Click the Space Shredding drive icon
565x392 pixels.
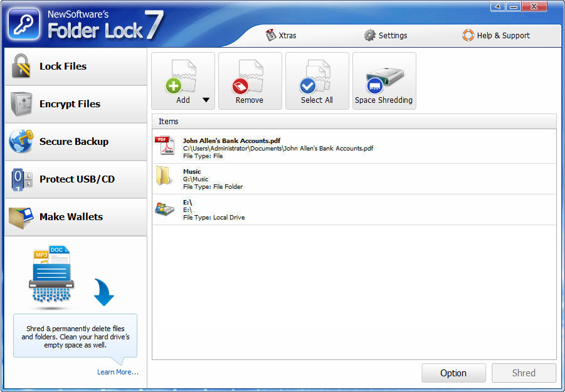(x=384, y=80)
